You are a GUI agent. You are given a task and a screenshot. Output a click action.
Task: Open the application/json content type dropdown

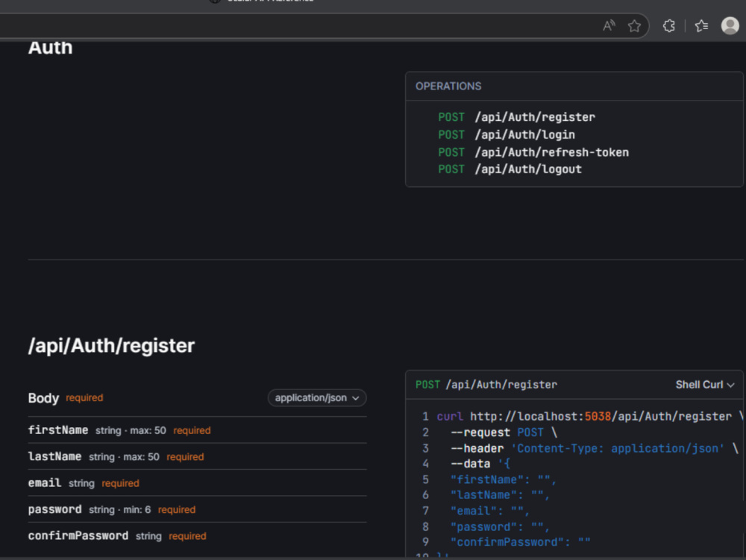pos(317,398)
